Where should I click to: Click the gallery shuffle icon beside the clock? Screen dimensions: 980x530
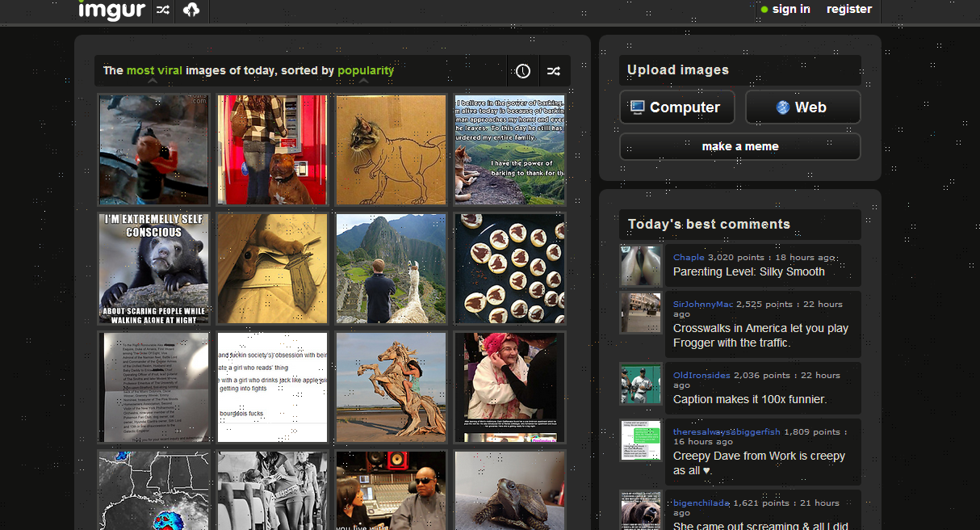click(x=554, y=71)
